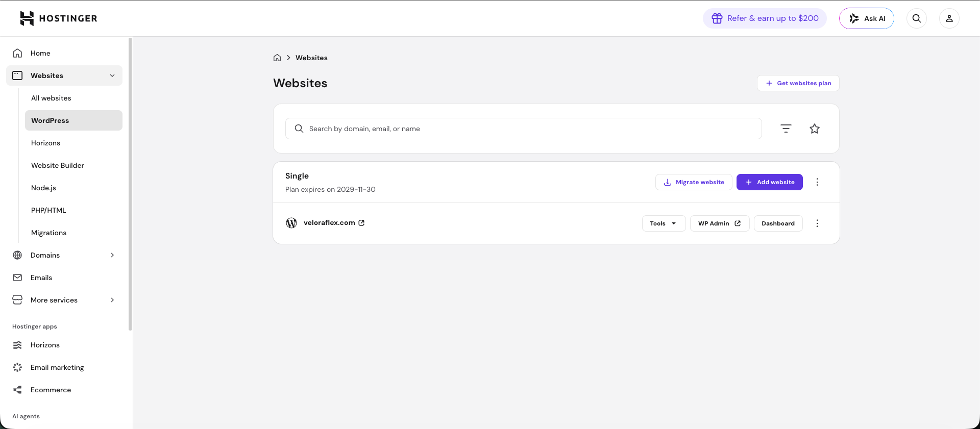Open Migrations in sidebar
Screen dimensions: 980x429
coord(73,233)
